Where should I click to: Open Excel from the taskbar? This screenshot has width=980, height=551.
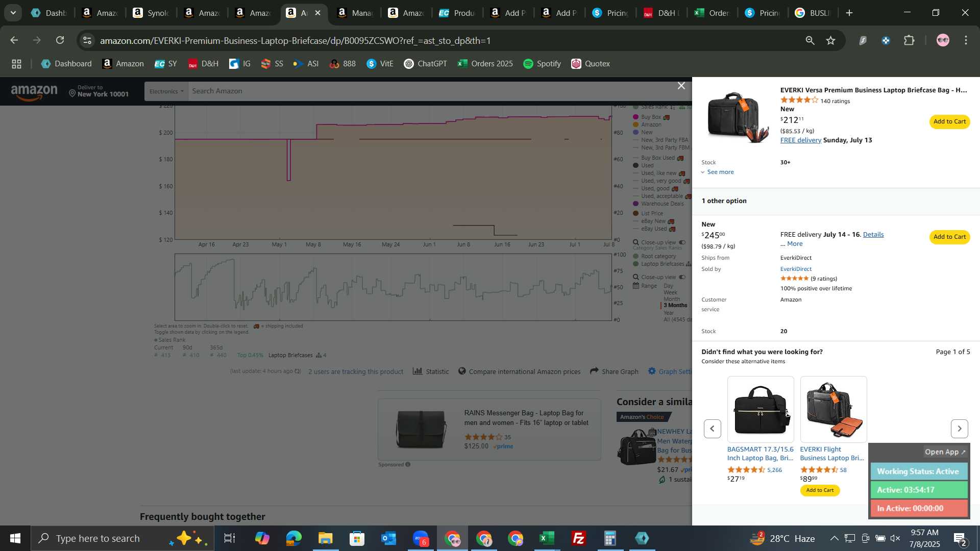547,538
